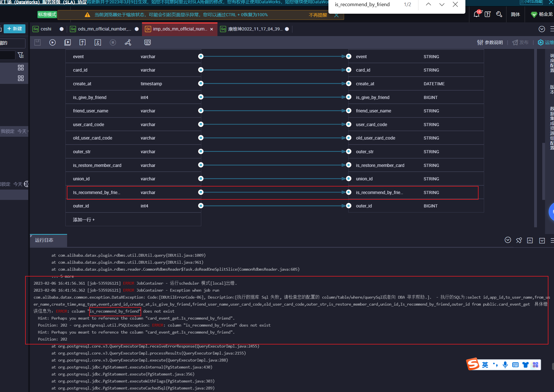This screenshot has width=554, height=392.
Task: Click the submit upload icon
Action: click(82, 42)
